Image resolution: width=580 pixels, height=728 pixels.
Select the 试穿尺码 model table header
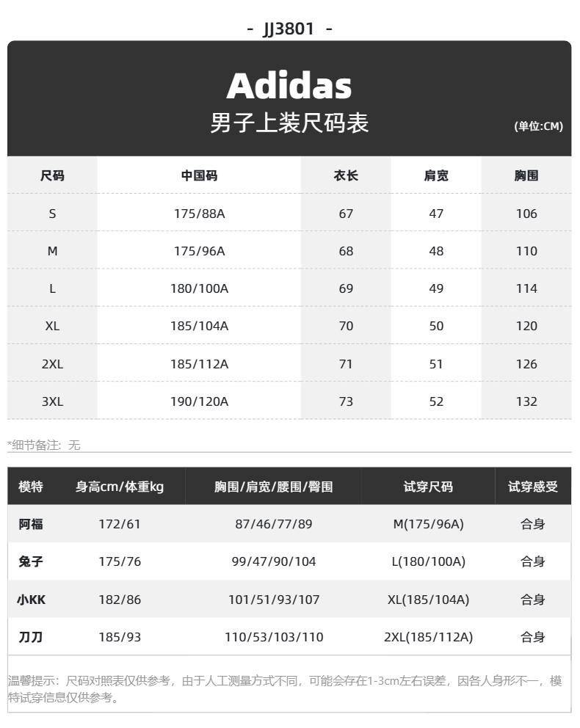coord(428,487)
